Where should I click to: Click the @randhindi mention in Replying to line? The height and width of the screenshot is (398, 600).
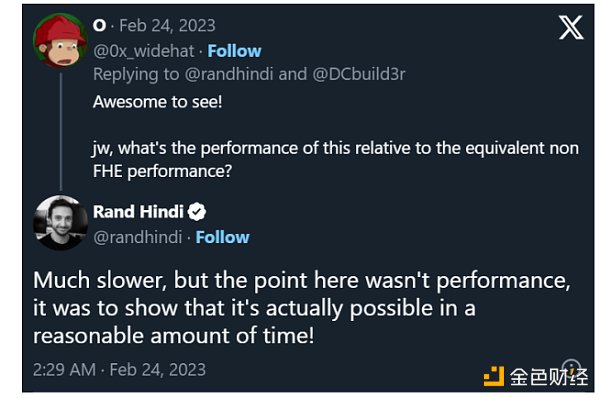pyautogui.click(x=229, y=74)
